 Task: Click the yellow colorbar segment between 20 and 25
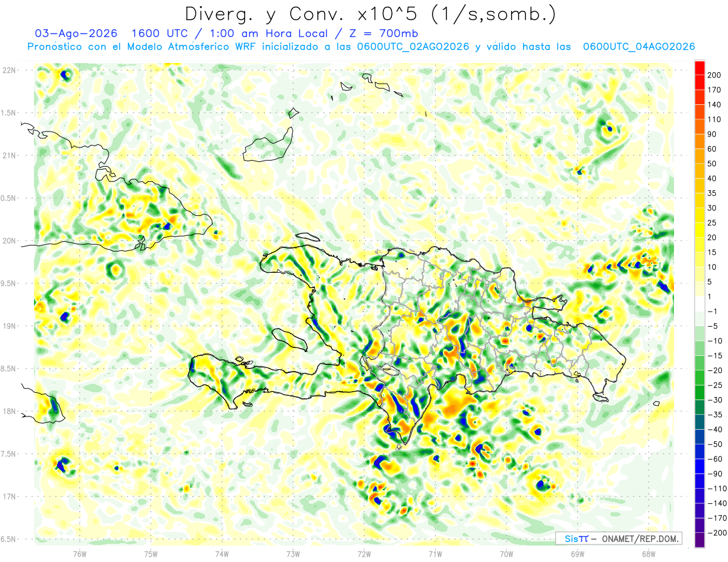point(699,230)
